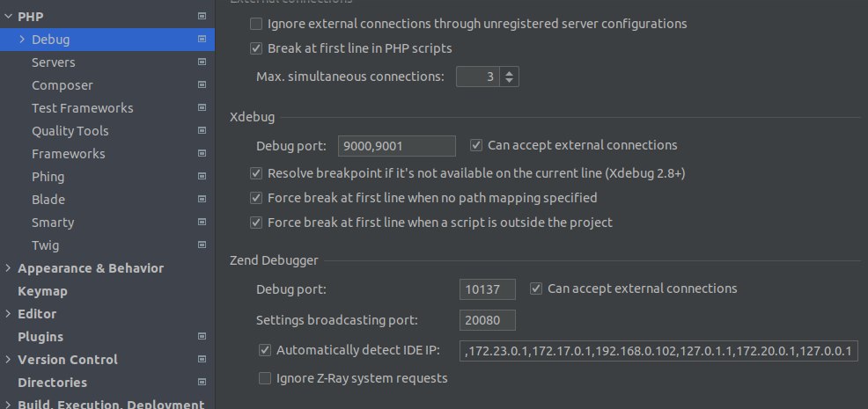Open the Keymap settings page
868x409 pixels.
tap(42, 291)
